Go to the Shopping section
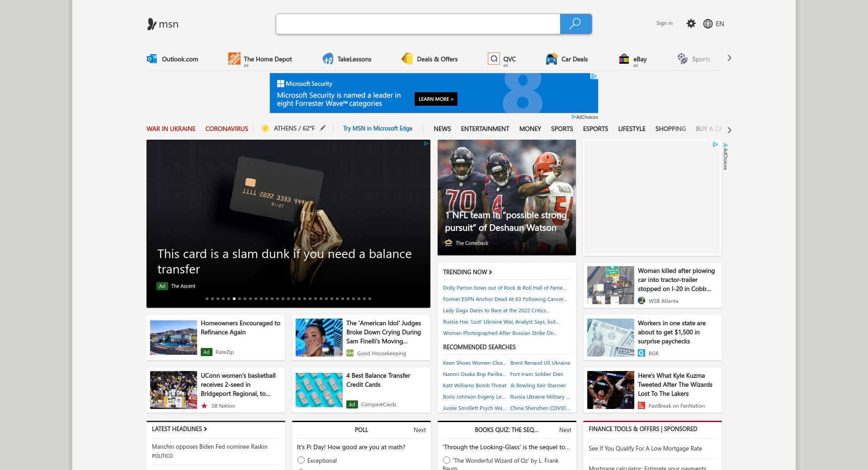The width and height of the screenshot is (868, 470). (670, 129)
